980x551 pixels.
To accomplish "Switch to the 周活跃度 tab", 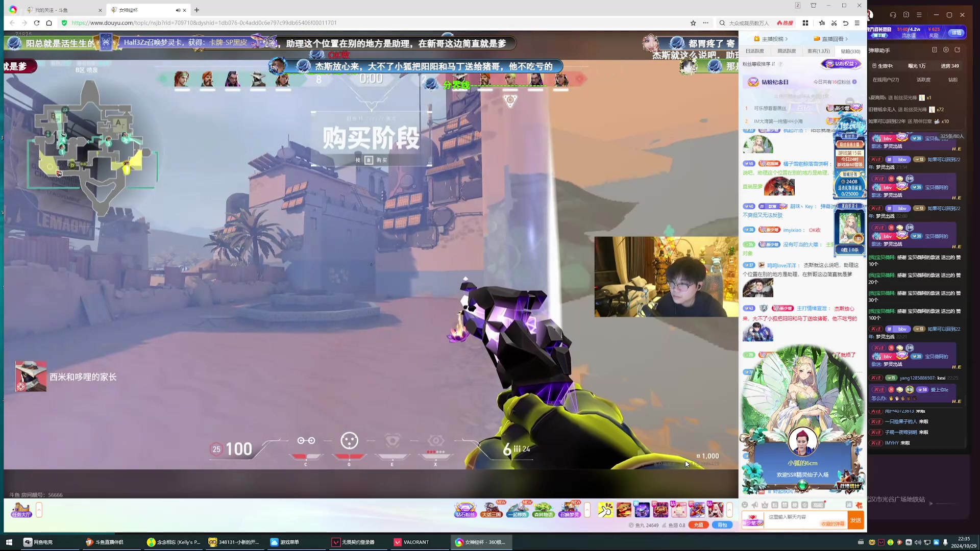I will click(x=787, y=51).
